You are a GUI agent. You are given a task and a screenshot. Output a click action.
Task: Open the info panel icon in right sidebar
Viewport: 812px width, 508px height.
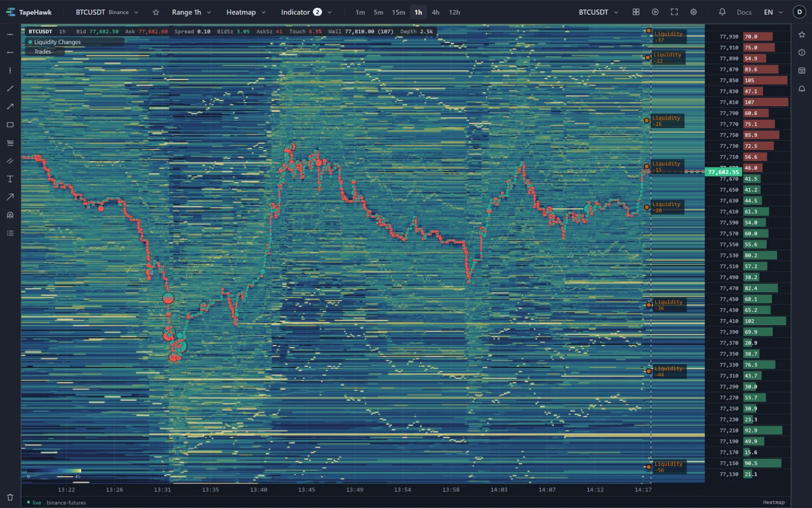coord(802,53)
